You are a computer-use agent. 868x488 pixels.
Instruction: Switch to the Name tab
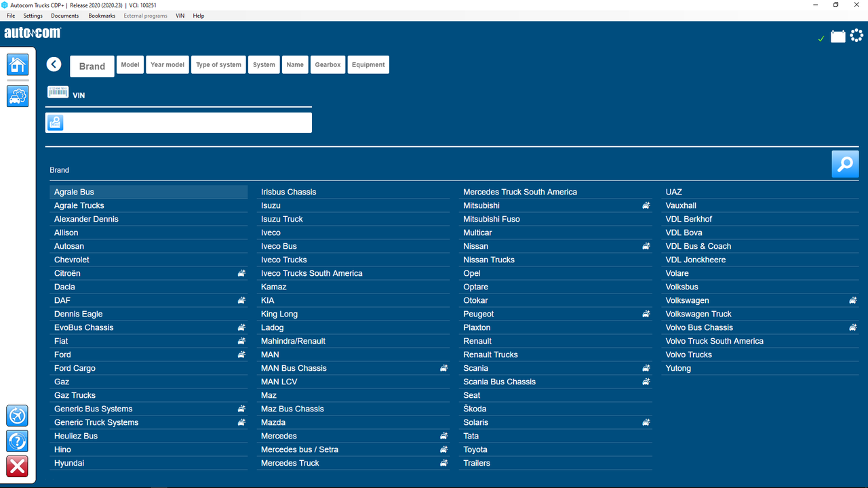295,65
